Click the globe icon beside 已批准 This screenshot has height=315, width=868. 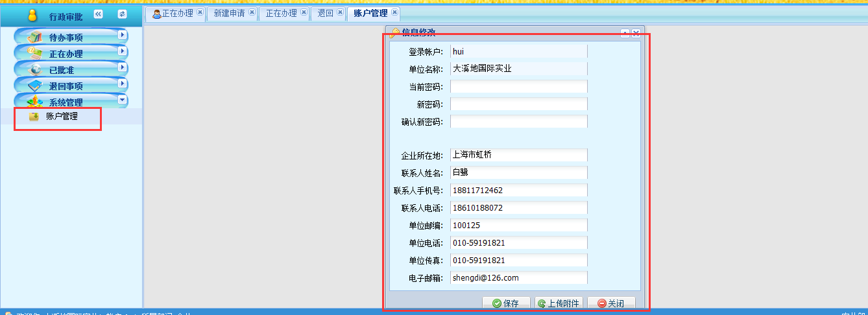(x=35, y=70)
